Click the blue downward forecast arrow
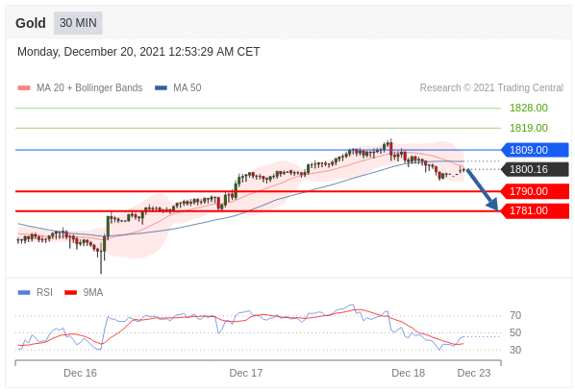The width and height of the screenshot is (575, 392). pyautogui.click(x=483, y=189)
